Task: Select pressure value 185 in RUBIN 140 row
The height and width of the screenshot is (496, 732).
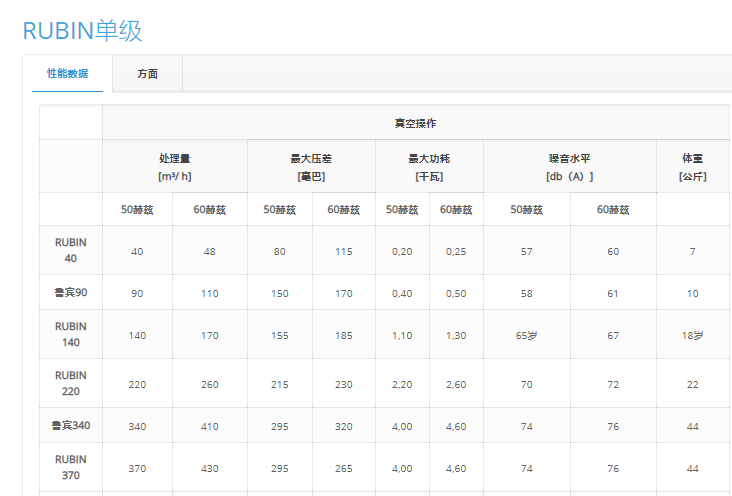Action: click(x=344, y=336)
